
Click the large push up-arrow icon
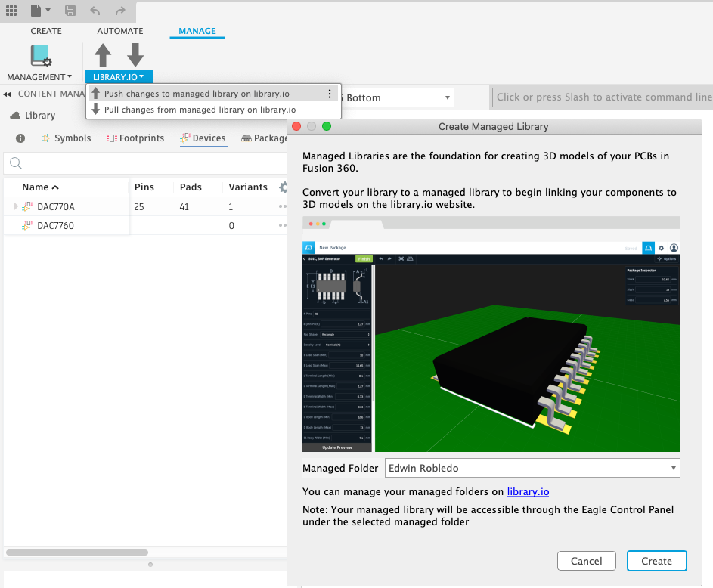pos(103,55)
